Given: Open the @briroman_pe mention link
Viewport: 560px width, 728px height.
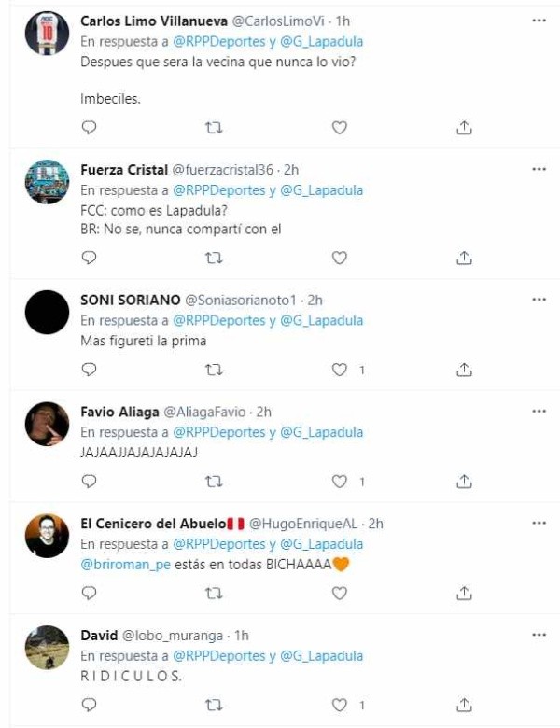Looking at the screenshot, I should point(125,565).
